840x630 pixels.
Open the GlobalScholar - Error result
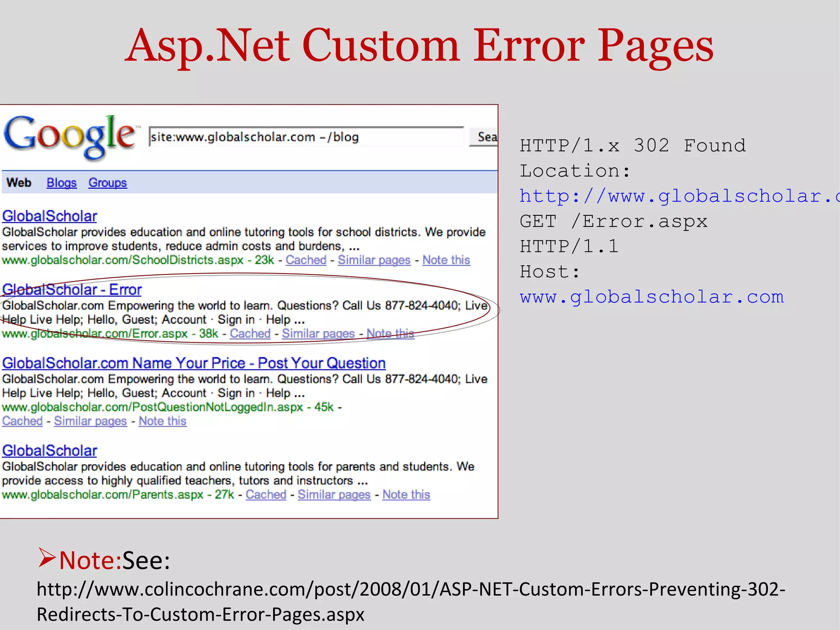(x=72, y=290)
